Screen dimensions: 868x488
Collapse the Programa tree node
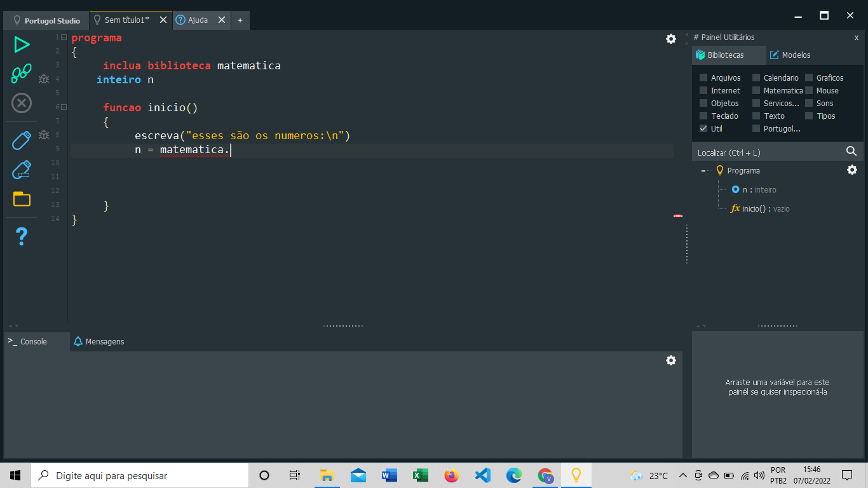[x=703, y=170]
